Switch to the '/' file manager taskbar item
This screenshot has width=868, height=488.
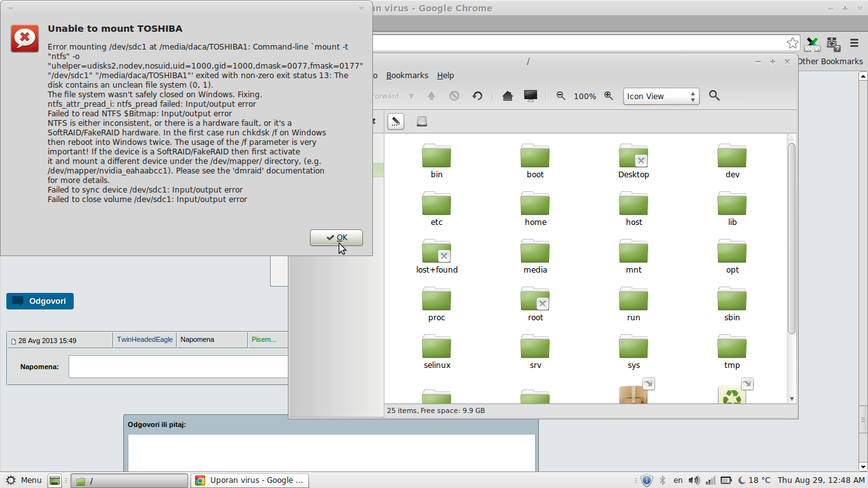(129, 480)
